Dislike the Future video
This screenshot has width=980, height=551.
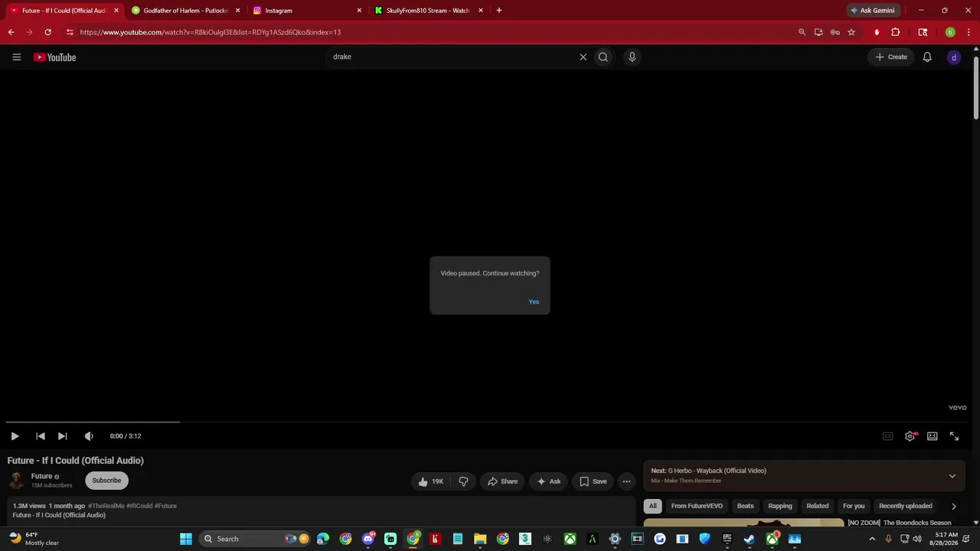click(463, 481)
